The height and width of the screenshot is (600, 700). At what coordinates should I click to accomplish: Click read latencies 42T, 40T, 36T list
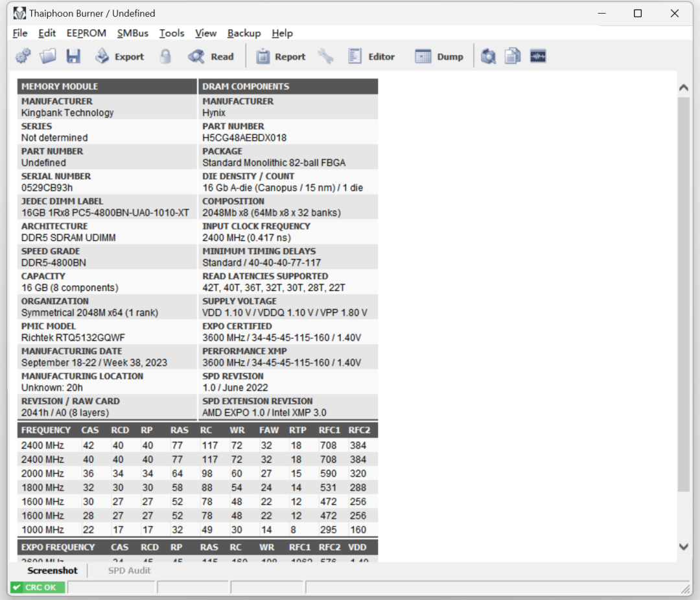pos(274,288)
